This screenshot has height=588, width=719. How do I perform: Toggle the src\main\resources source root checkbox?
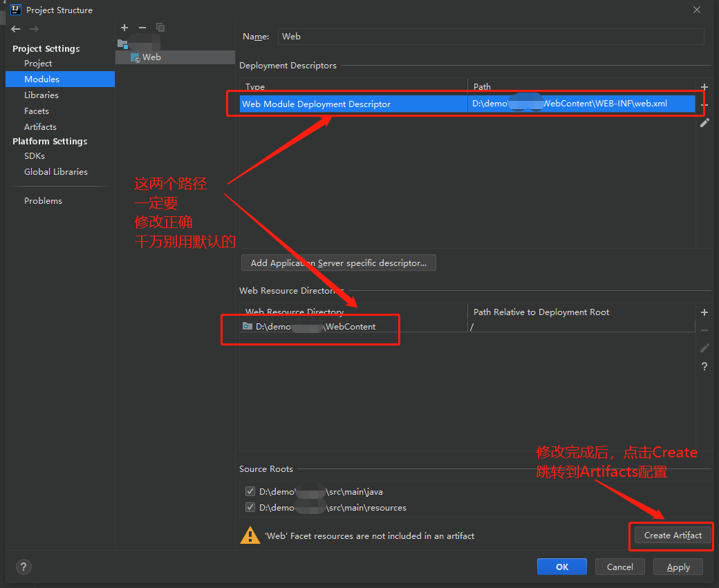[x=250, y=507]
